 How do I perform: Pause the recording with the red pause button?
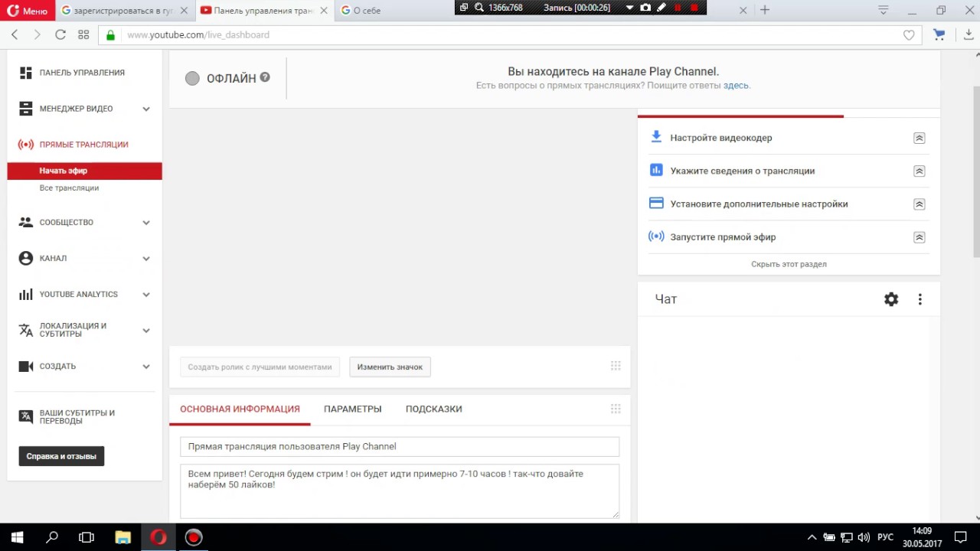point(678,8)
